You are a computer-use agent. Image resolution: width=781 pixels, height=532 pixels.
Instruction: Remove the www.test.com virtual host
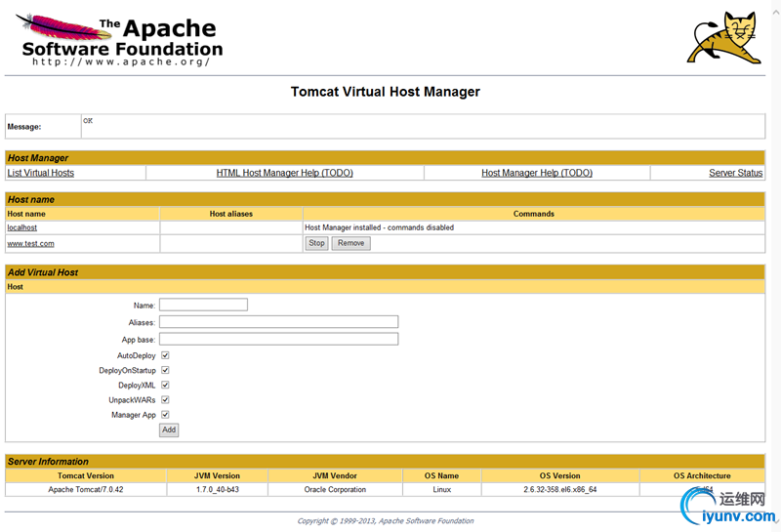(x=351, y=243)
